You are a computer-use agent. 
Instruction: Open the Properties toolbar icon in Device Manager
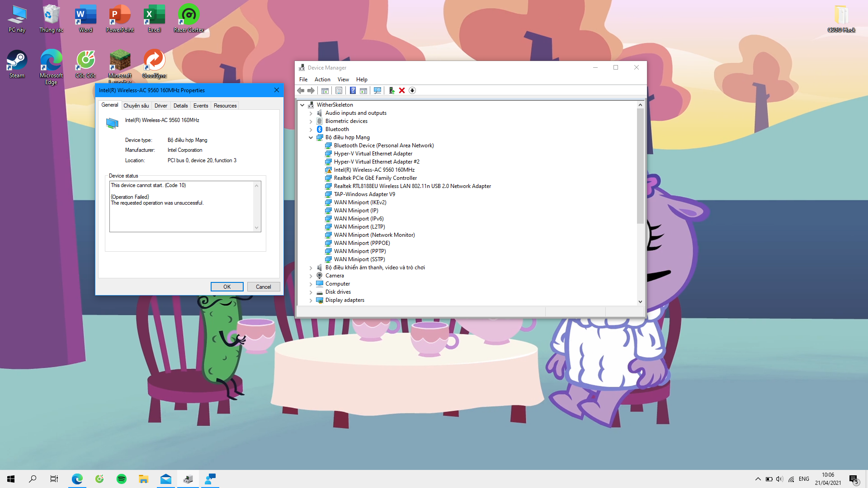point(339,90)
